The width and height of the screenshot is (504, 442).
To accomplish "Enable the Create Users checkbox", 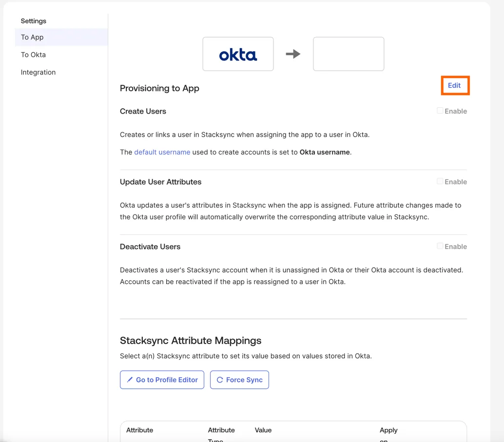I will click(x=440, y=111).
